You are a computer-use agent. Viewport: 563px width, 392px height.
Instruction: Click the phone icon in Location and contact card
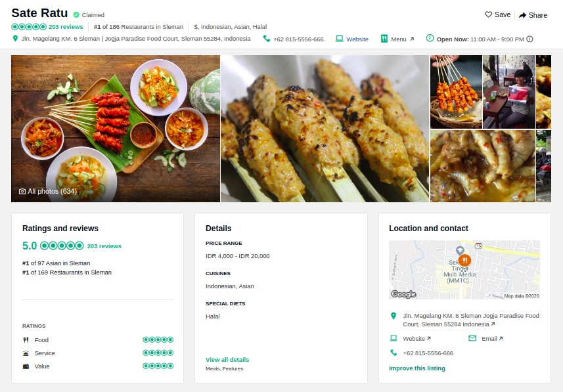[394, 353]
